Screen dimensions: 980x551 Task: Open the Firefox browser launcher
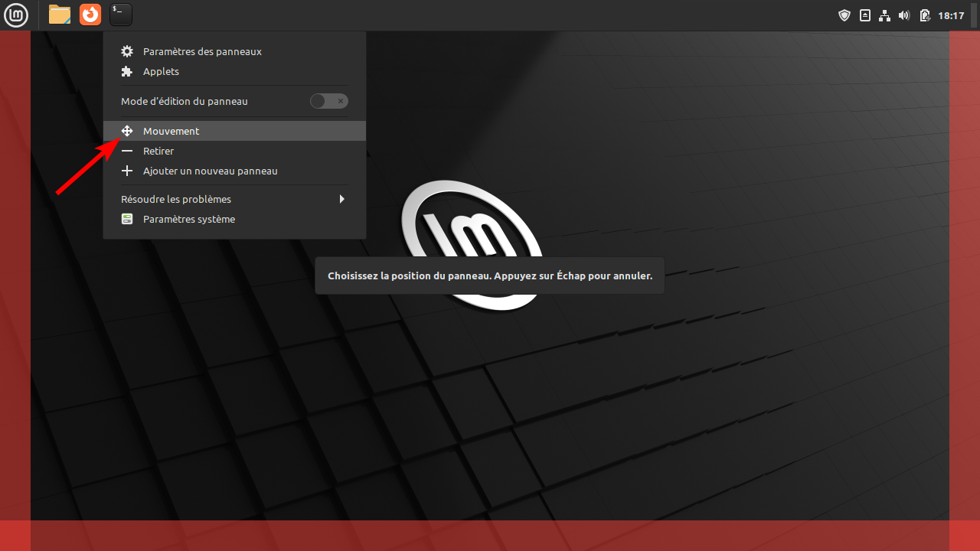90,15
